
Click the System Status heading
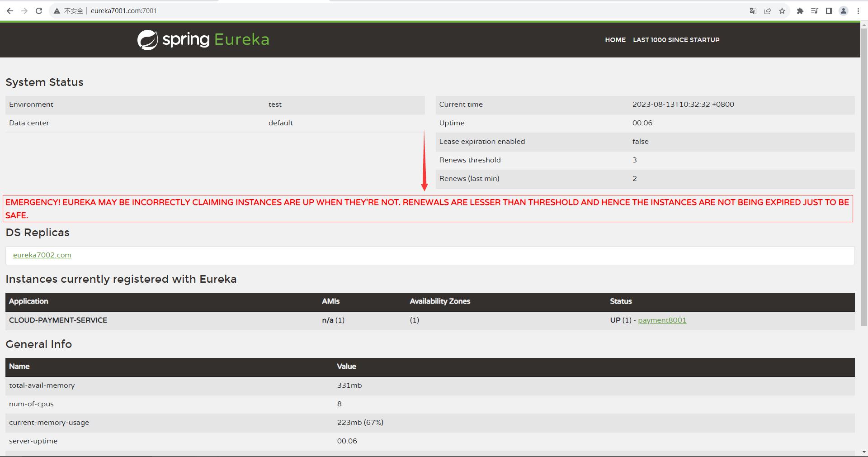click(x=44, y=82)
